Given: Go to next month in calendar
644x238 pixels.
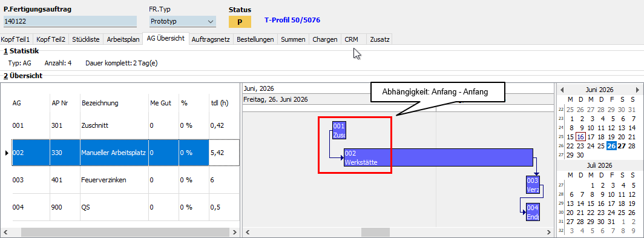Looking at the screenshot, I should pos(637,90).
